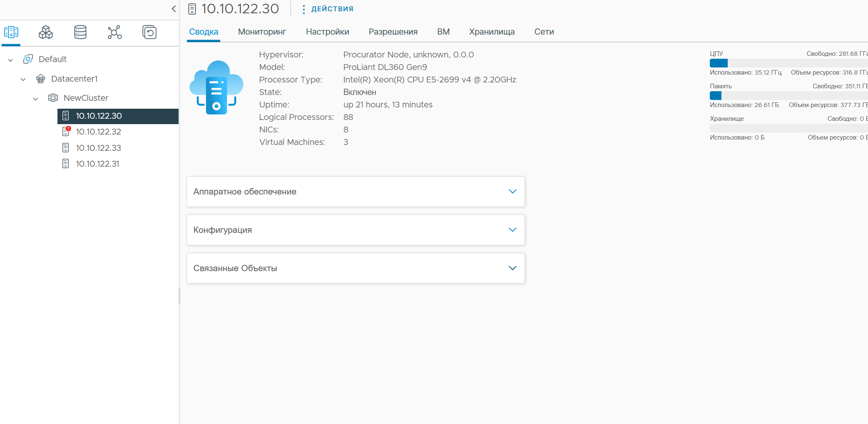Image resolution: width=868 pixels, height=424 pixels.
Task: Switch to the Мониторинг tab
Action: 262,32
